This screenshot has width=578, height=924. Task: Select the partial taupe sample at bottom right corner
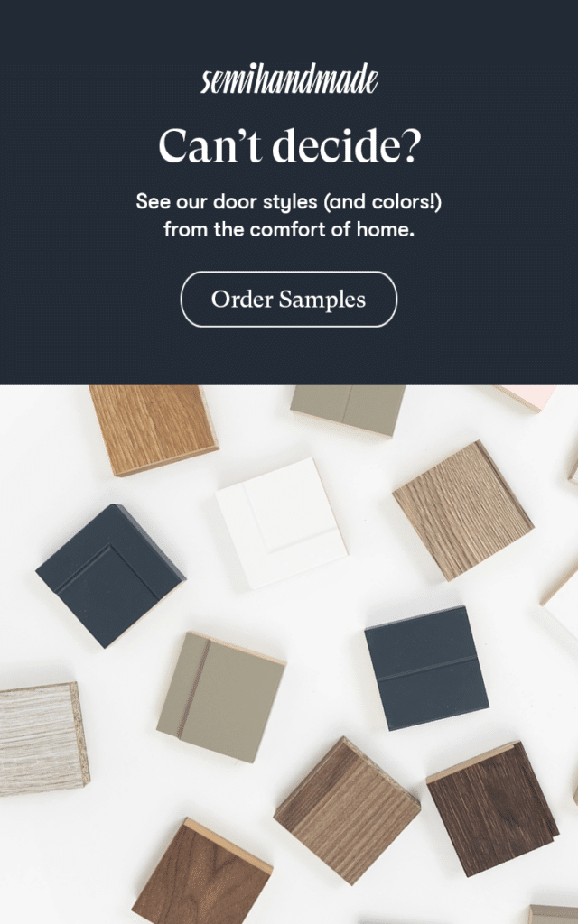pos(555,915)
